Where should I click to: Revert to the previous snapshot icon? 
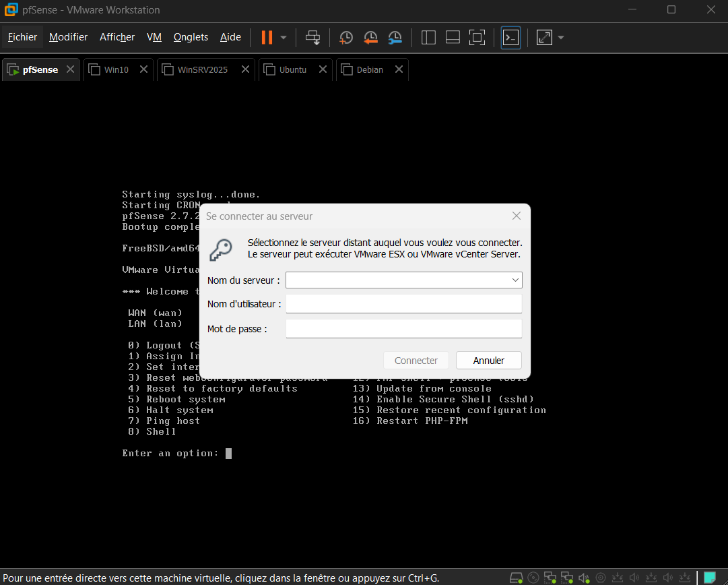click(370, 37)
